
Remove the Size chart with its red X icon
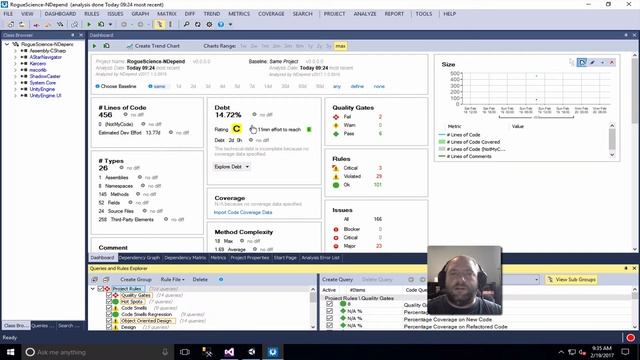click(x=612, y=62)
